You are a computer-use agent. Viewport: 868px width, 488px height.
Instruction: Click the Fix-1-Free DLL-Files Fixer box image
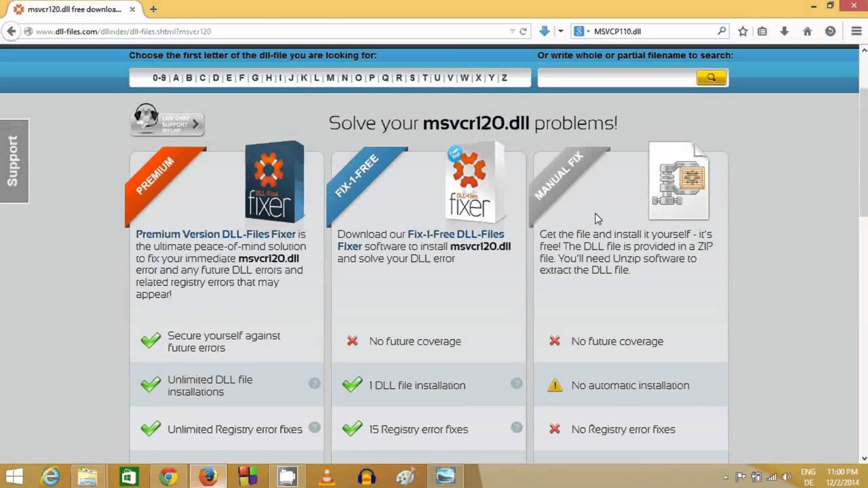click(475, 181)
